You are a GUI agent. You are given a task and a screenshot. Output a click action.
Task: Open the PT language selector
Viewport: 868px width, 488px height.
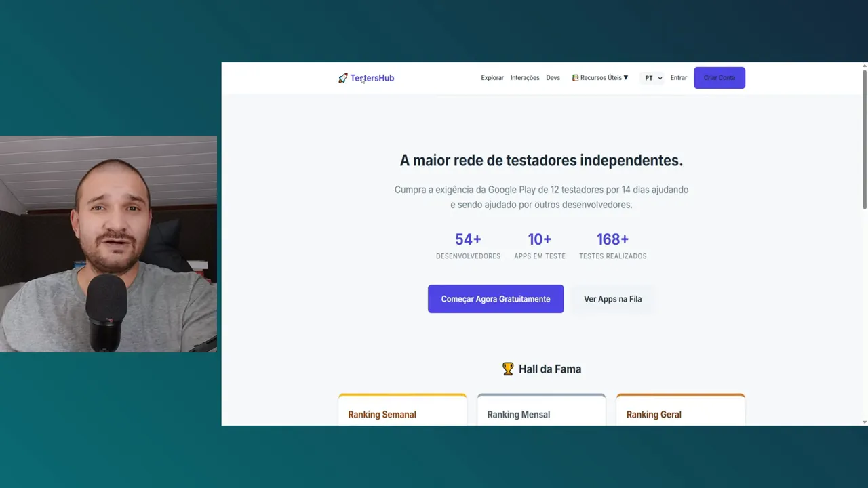pos(653,78)
